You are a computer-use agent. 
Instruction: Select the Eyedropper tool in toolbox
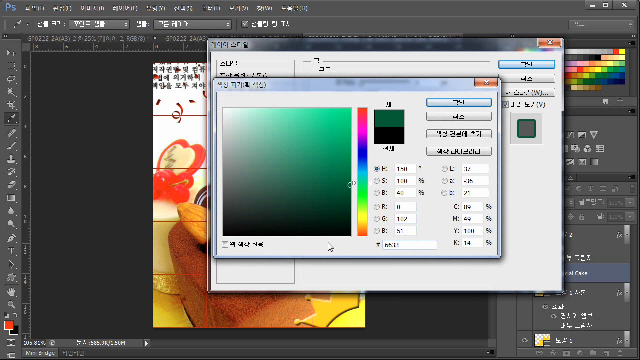(11, 118)
